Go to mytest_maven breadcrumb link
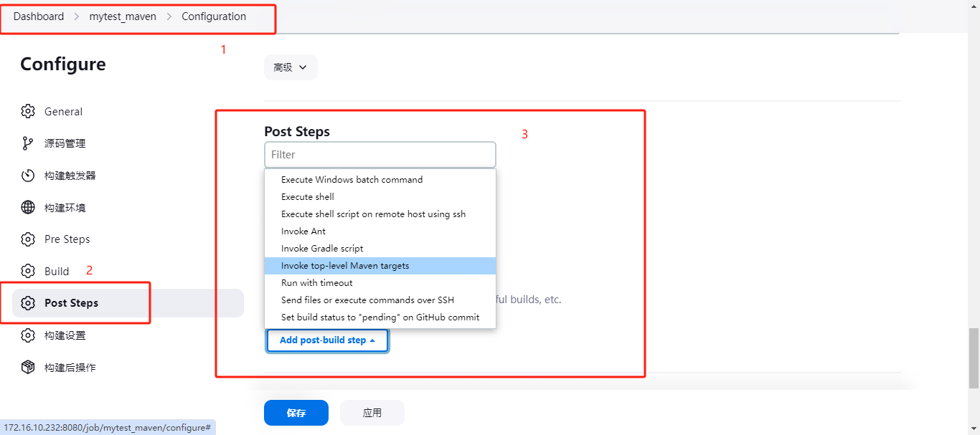 click(x=123, y=16)
